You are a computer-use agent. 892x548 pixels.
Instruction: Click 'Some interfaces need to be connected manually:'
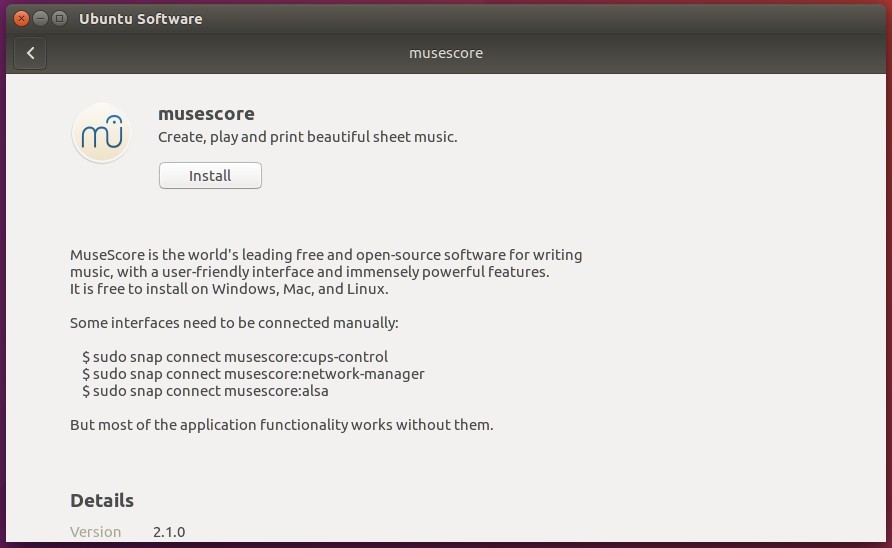point(234,323)
